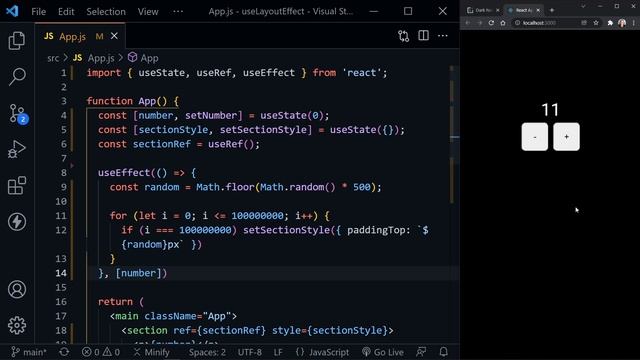This screenshot has height=360, width=640.
Task: Change end of line sequence LF
Action: [x=278, y=352]
